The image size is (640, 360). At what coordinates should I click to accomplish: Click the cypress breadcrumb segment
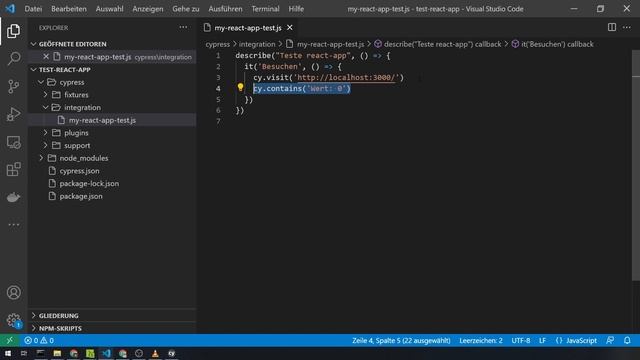click(218, 44)
